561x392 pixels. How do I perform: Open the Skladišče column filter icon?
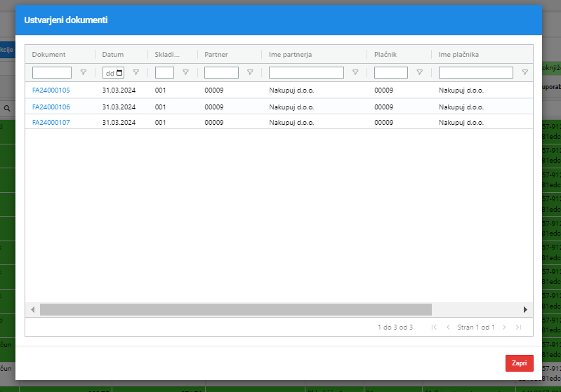pos(185,72)
